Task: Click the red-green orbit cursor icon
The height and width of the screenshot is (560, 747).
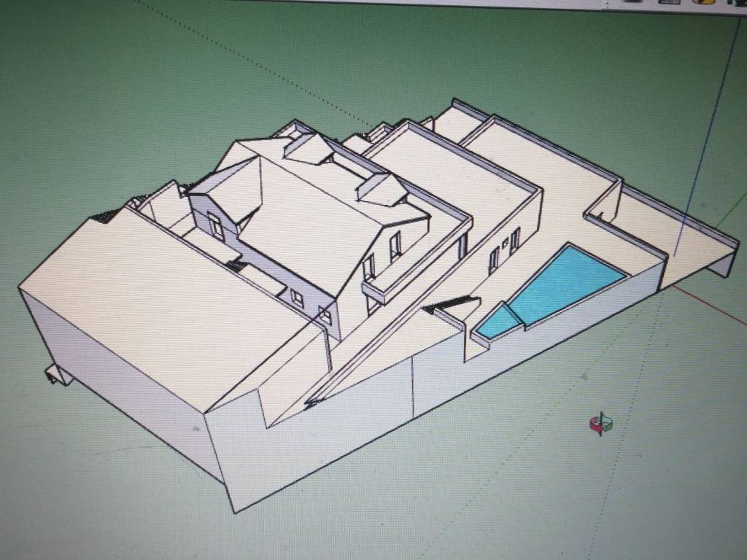Action: [x=600, y=423]
